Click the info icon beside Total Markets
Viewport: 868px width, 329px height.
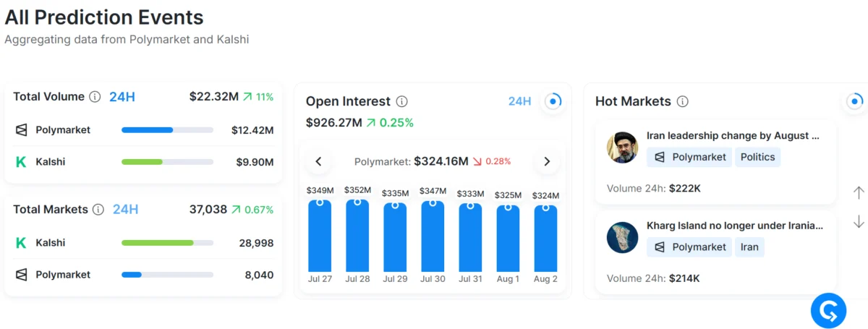[99, 209]
